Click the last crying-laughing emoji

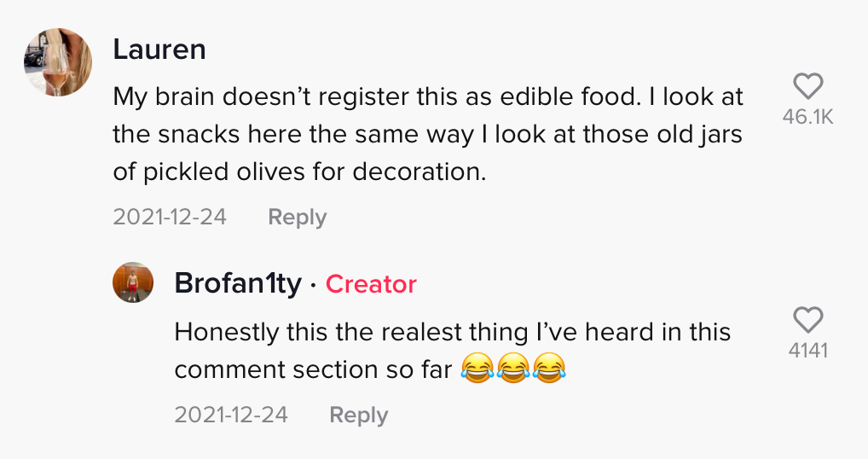(x=549, y=368)
